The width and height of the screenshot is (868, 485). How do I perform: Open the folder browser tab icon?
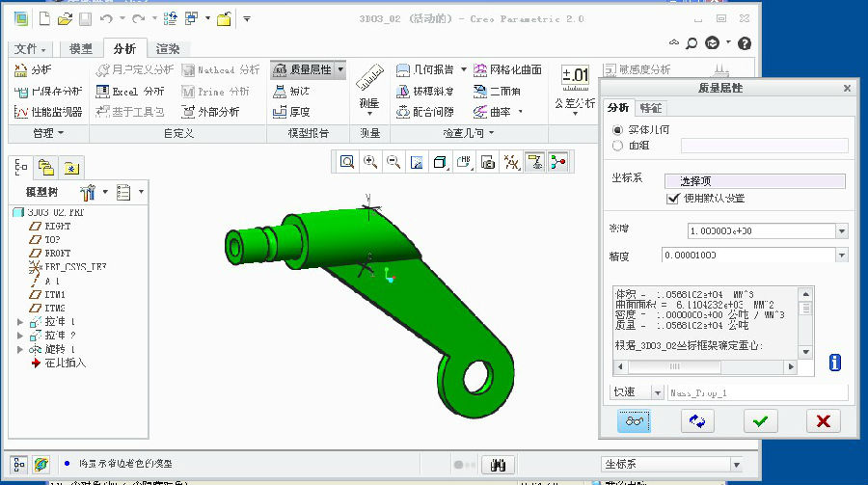[x=45, y=167]
